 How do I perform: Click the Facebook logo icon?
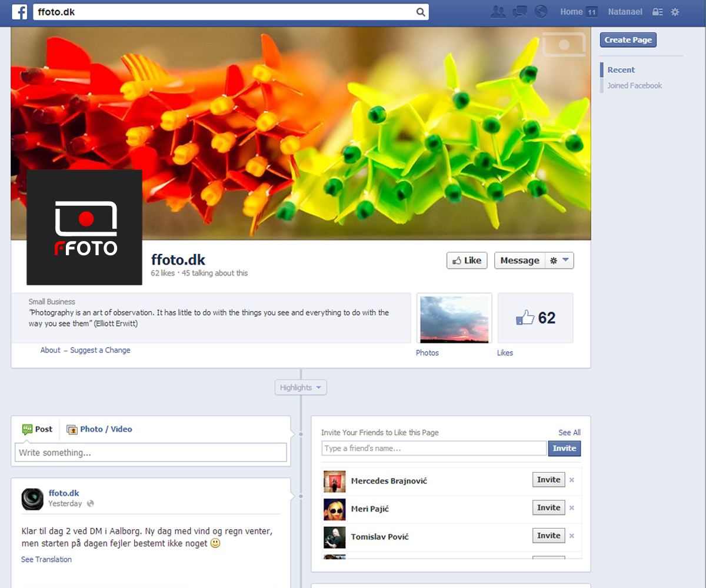coord(19,12)
